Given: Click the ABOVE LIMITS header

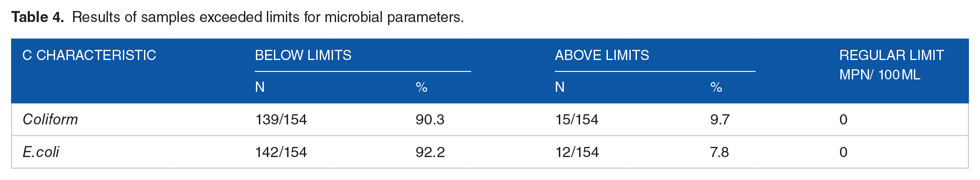Looking at the screenshot, I should click(x=602, y=55).
